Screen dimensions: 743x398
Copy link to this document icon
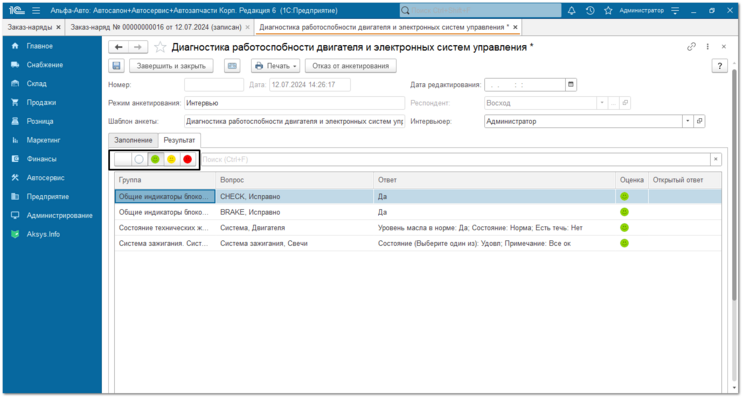pos(691,46)
